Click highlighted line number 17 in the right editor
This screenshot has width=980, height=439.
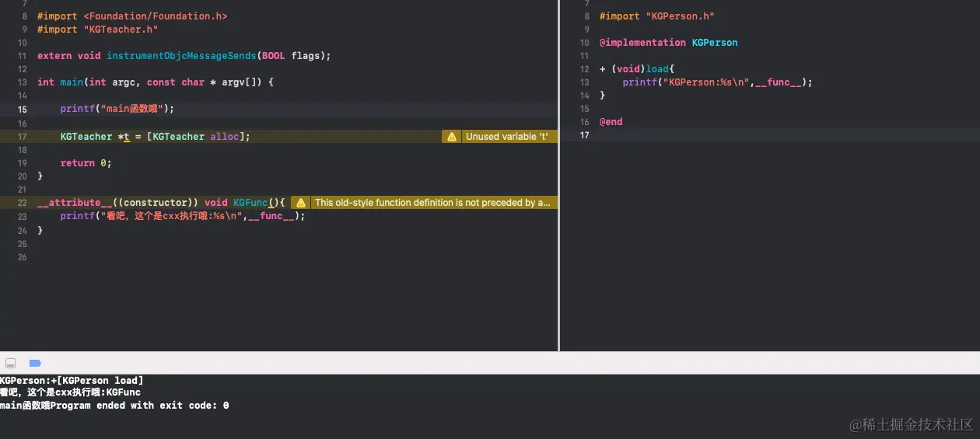(x=584, y=135)
